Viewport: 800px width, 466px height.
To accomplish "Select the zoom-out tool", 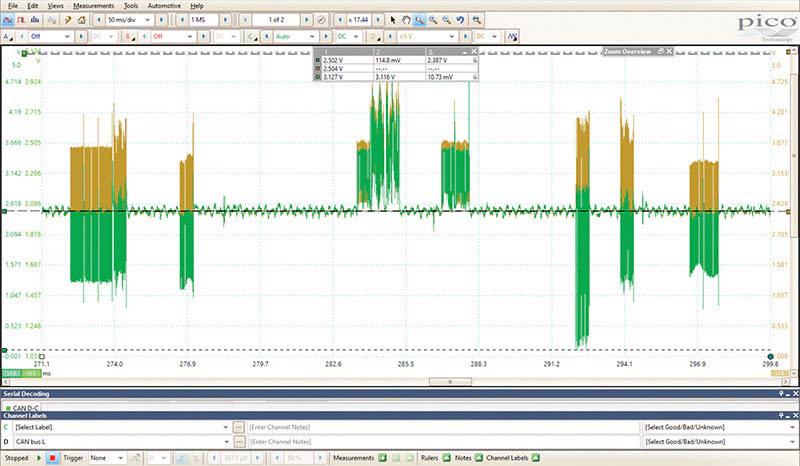I will click(x=446, y=20).
